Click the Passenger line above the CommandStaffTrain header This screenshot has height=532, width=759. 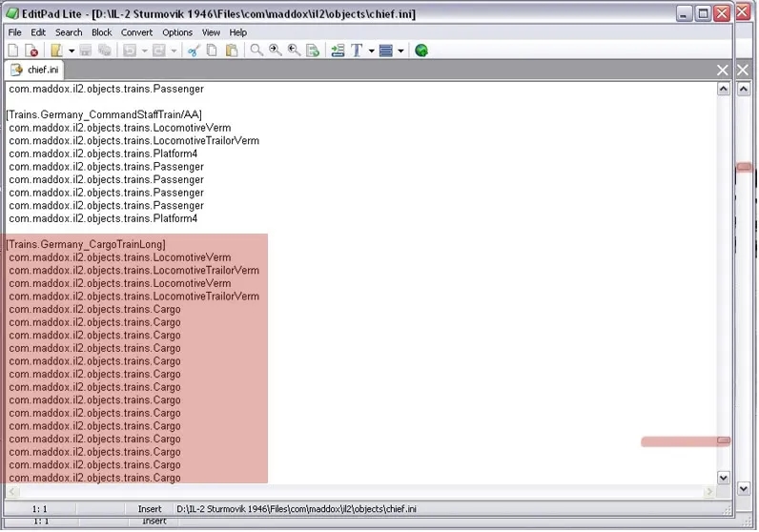click(x=107, y=89)
